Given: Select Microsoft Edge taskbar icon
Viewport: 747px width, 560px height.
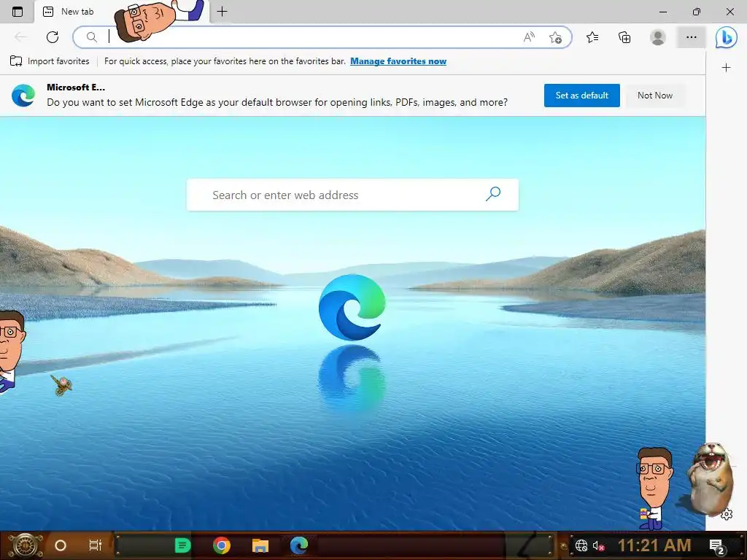Looking at the screenshot, I should pos(299,545).
